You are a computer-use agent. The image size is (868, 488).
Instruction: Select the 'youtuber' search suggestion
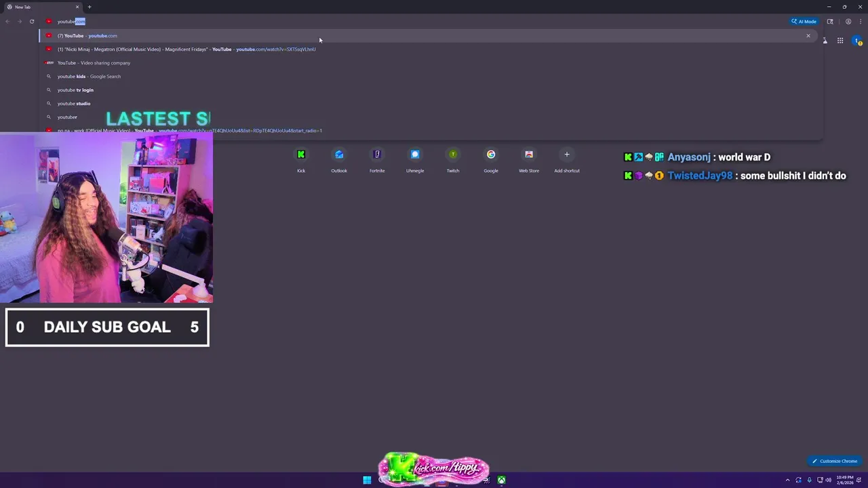[x=430, y=117]
